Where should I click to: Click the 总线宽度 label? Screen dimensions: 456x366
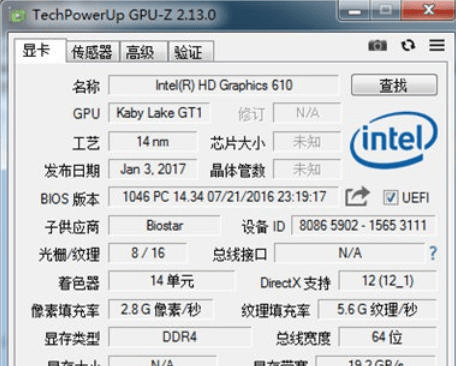click(303, 339)
